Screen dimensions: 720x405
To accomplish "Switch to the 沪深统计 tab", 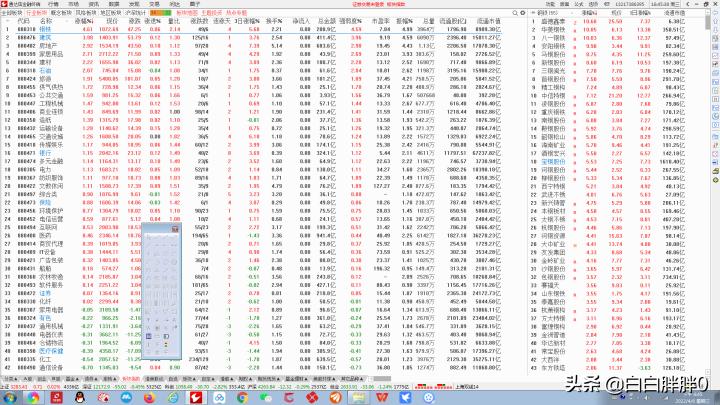I will (x=135, y=13).
